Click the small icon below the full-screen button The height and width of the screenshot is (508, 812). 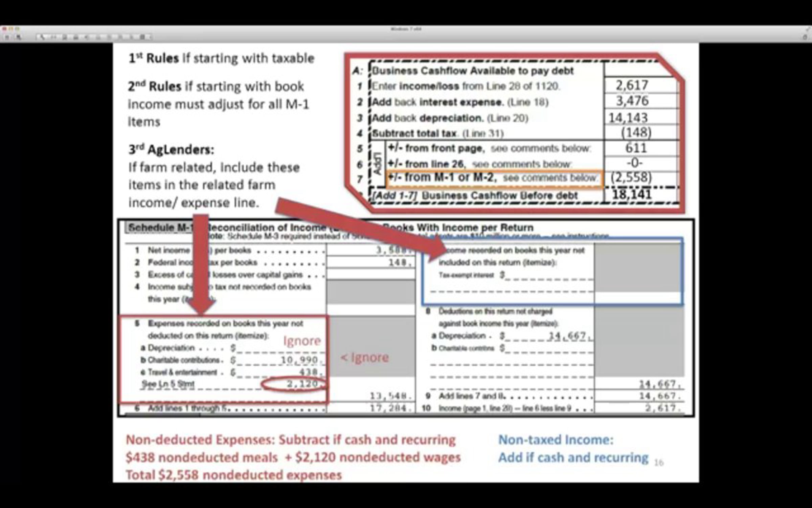(x=805, y=37)
